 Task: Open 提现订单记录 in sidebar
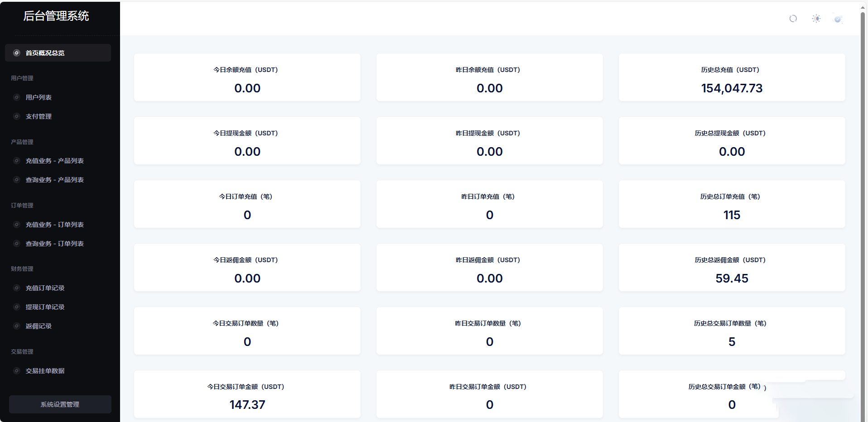[45, 307]
